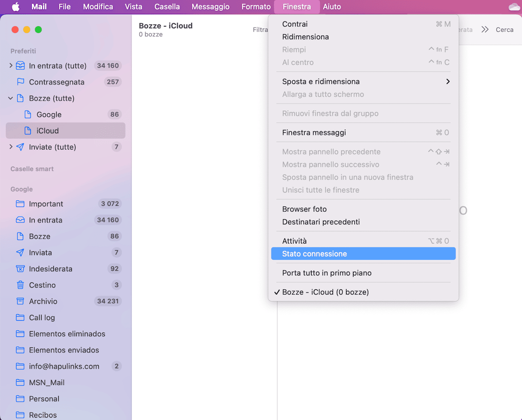Select the Google account section header
This screenshot has height=420, width=522.
21,189
